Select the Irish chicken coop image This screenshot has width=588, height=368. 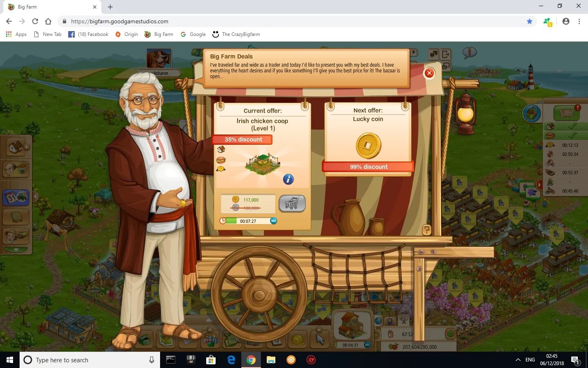pyautogui.click(x=263, y=164)
